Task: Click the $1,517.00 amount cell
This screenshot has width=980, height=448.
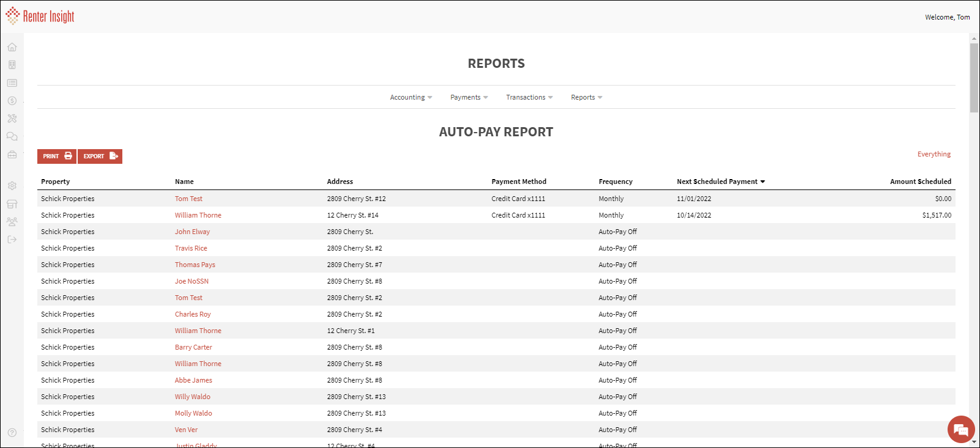Action: pyautogui.click(x=937, y=215)
